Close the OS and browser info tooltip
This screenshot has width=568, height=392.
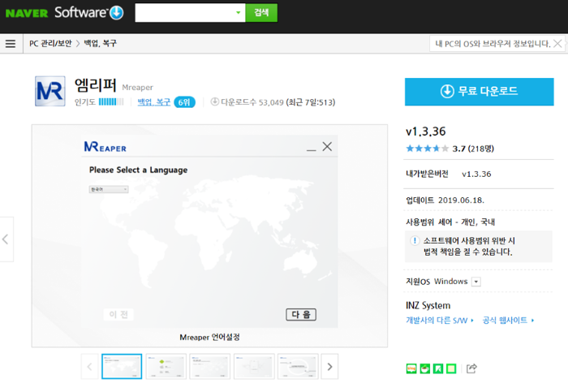pyautogui.click(x=558, y=44)
